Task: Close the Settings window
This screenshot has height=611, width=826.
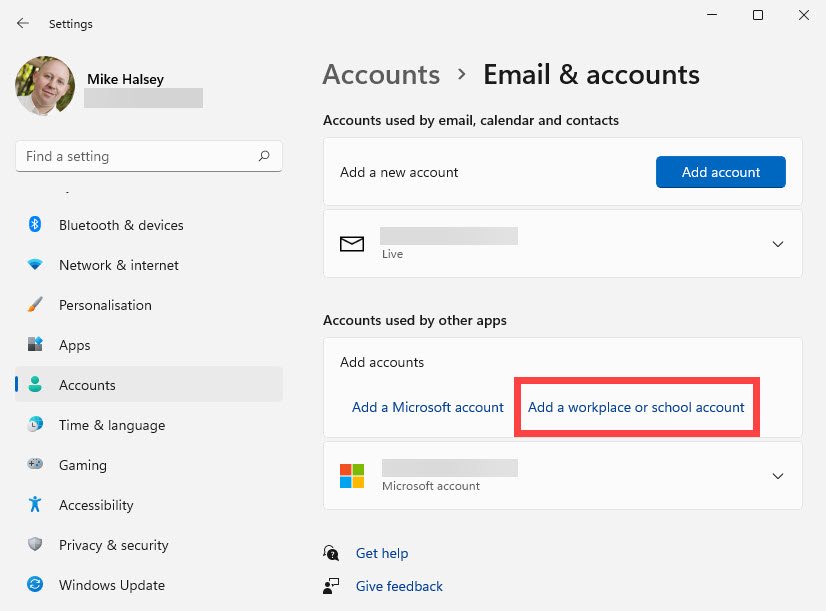Action: (x=803, y=15)
